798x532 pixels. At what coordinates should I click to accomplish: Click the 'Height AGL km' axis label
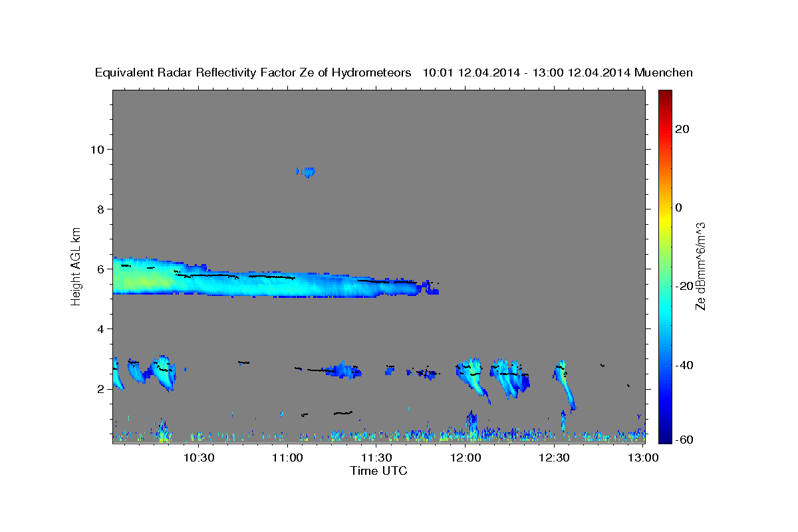[76, 265]
